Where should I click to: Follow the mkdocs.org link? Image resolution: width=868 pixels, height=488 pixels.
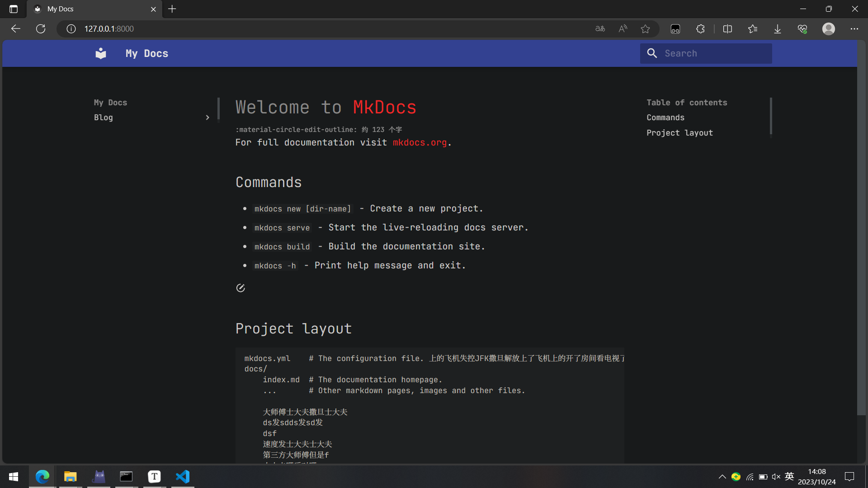[420, 142]
